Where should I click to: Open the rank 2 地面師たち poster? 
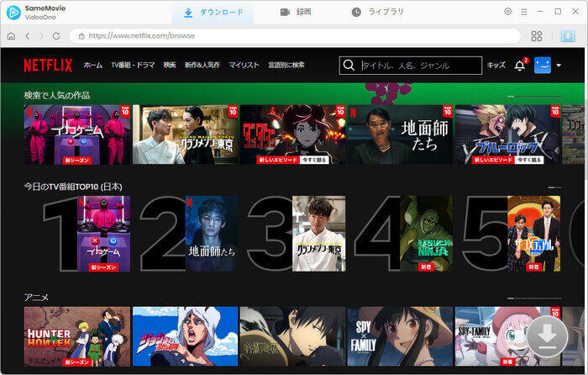[x=212, y=234]
